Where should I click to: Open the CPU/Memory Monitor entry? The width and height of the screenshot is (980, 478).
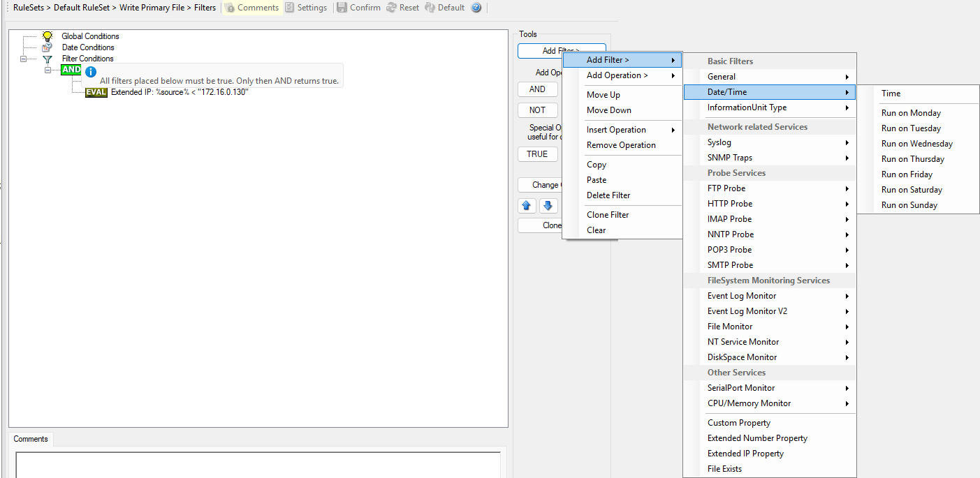coord(769,403)
